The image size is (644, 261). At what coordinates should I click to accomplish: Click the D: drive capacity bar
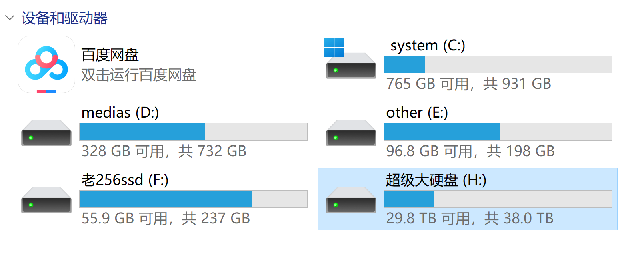193,132
